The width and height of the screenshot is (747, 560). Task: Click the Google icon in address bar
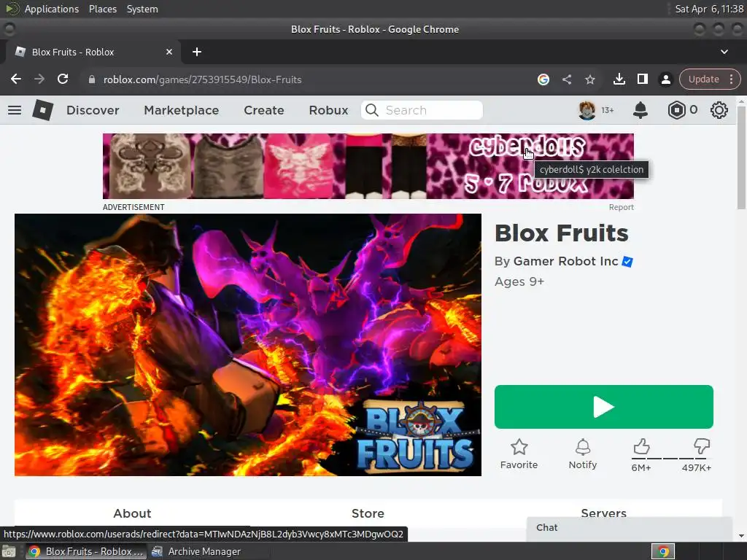[x=543, y=79]
